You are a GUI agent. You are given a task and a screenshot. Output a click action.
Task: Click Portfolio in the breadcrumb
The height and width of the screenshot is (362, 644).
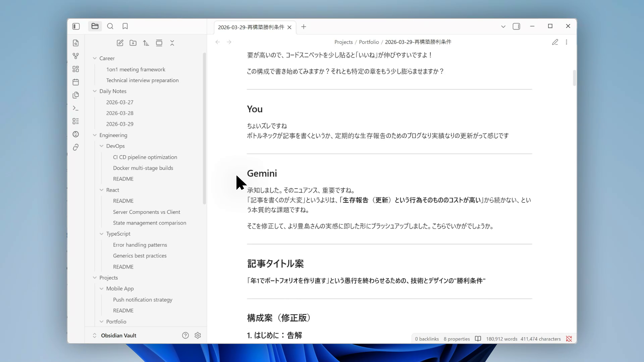click(369, 42)
